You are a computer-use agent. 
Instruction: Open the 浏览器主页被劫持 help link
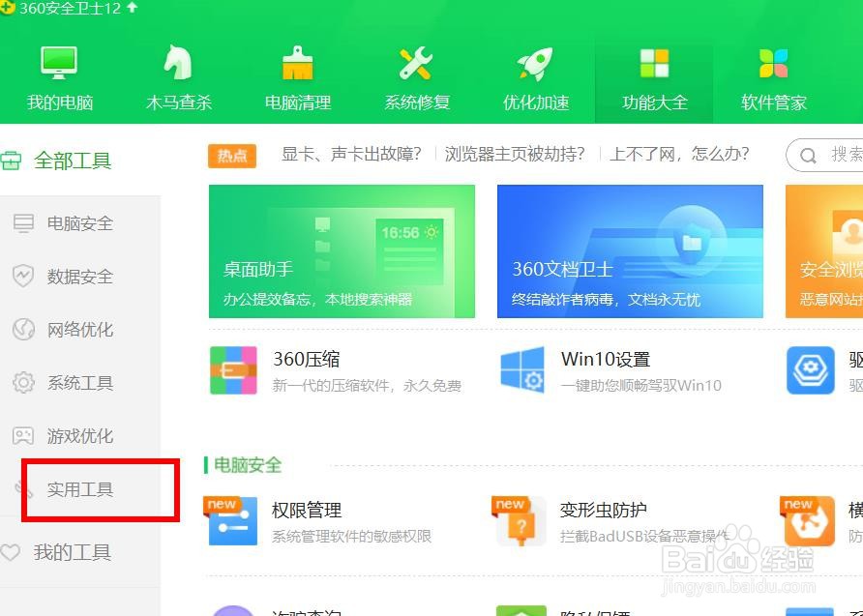[513, 154]
